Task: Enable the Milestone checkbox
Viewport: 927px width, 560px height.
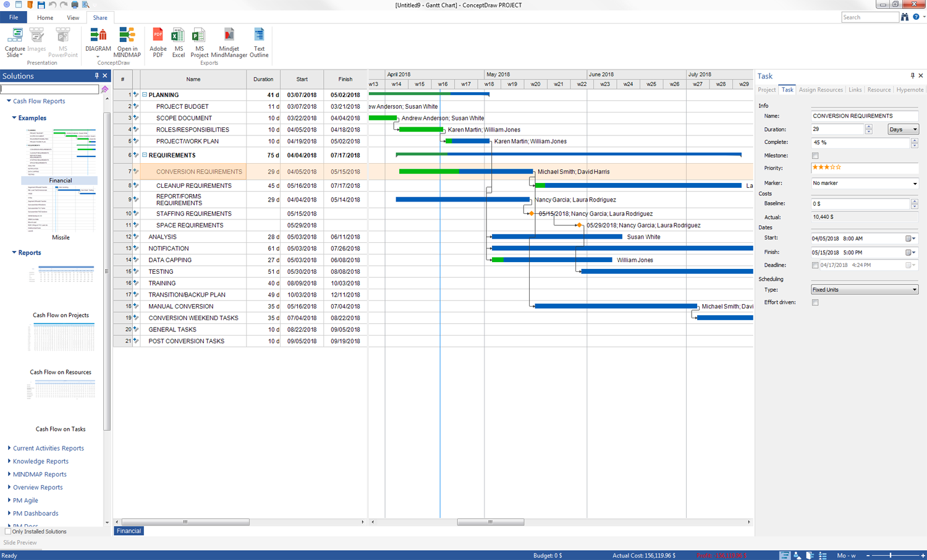Action: [815, 156]
